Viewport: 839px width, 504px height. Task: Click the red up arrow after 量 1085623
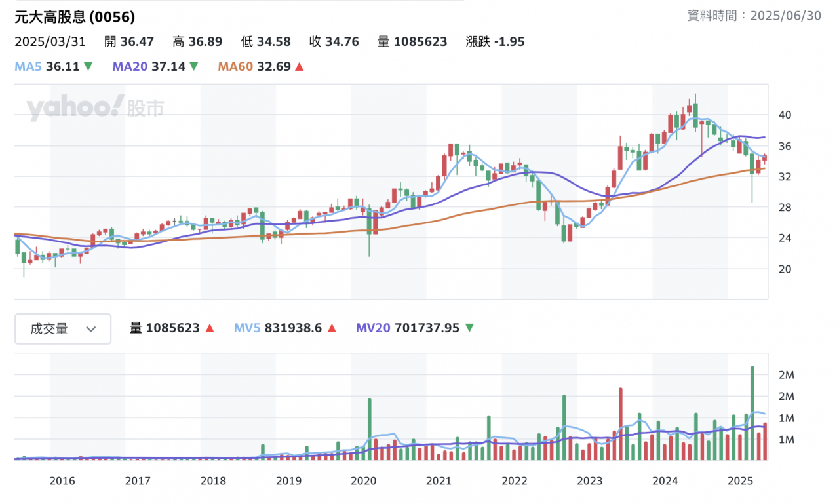pos(210,328)
